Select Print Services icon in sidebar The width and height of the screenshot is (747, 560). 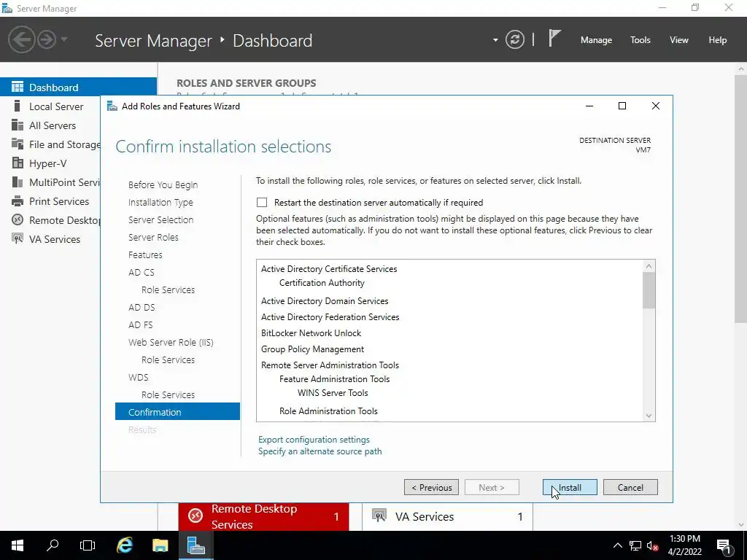click(x=18, y=201)
